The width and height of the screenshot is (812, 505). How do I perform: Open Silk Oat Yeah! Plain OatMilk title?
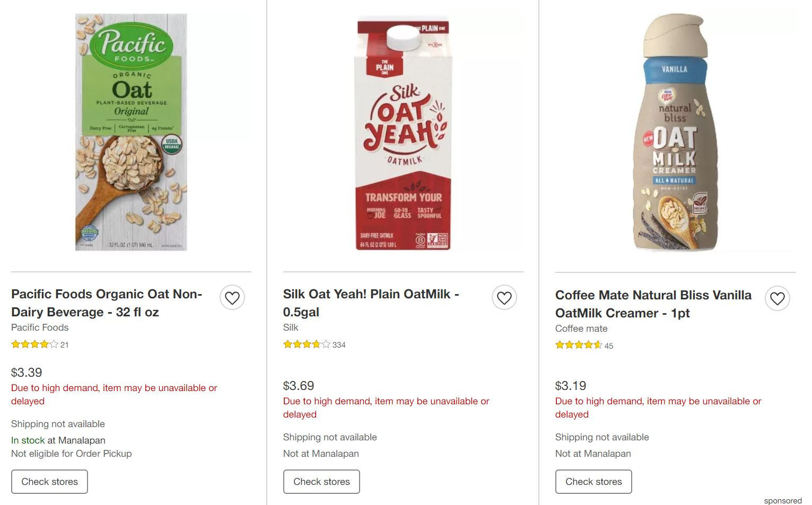pos(371,303)
